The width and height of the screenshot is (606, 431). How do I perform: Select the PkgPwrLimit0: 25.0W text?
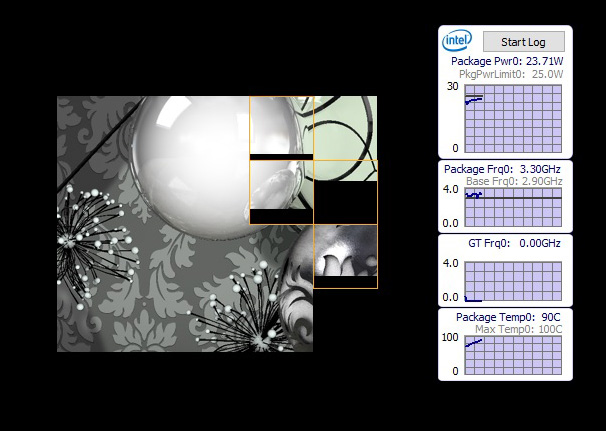[x=511, y=74]
